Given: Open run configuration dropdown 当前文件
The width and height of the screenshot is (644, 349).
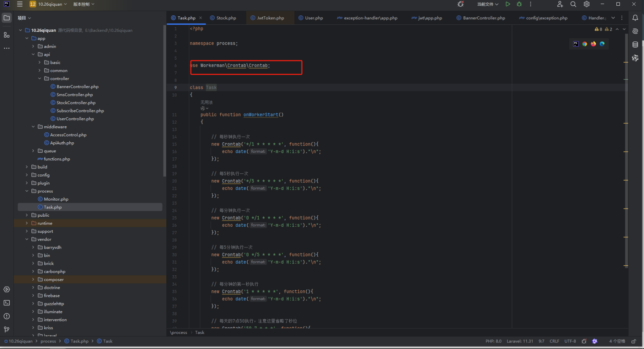Looking at the screenshot, I should tap(488, 4).
